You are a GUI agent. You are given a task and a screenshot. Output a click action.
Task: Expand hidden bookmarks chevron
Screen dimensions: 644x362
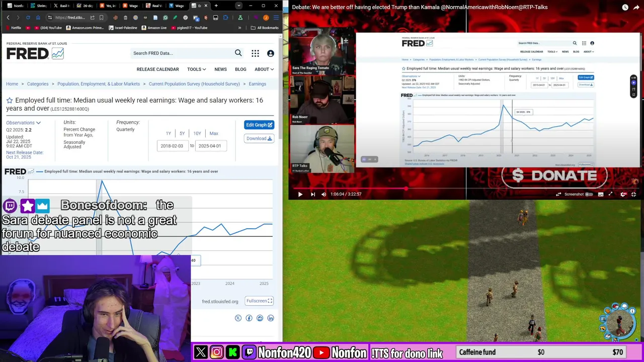click(x=240, y=28)
